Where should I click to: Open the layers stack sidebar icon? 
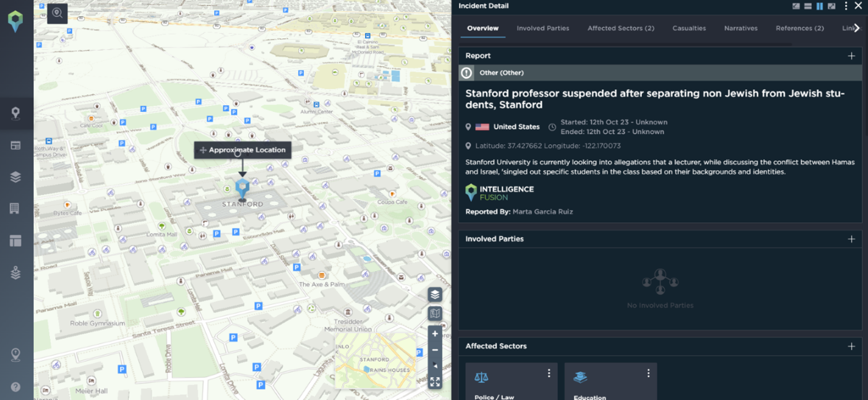(x=16, y=177)
